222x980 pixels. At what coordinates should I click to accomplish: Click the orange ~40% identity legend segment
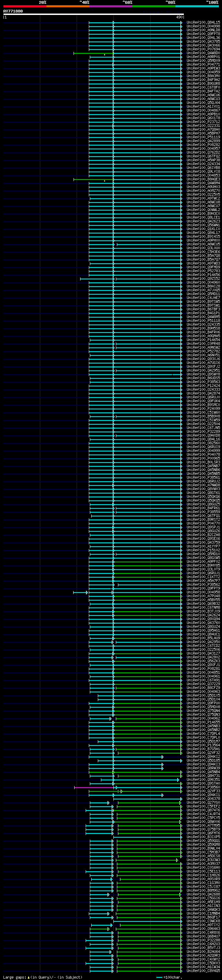[68, 6]
